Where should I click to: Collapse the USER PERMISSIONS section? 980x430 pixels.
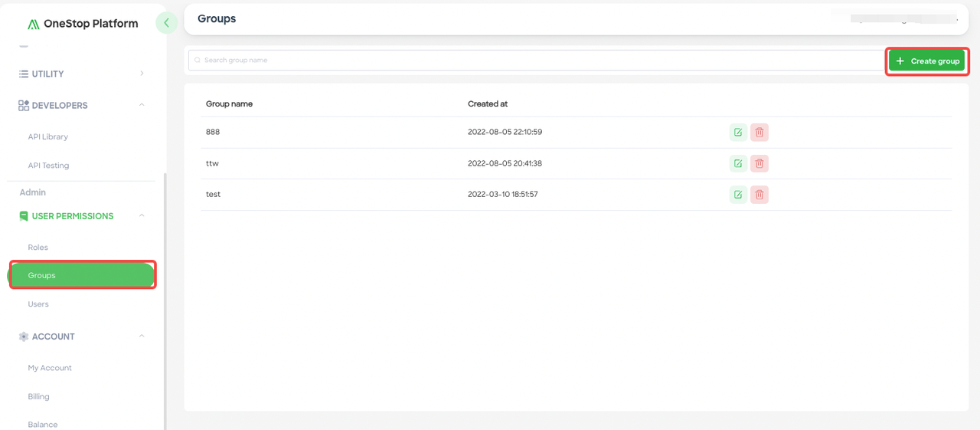coord(142,216)
